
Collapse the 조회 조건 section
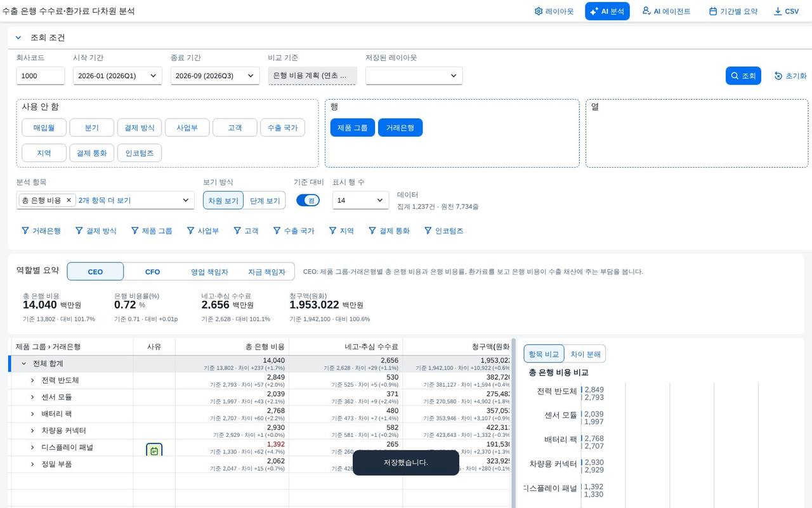[18, 37]
